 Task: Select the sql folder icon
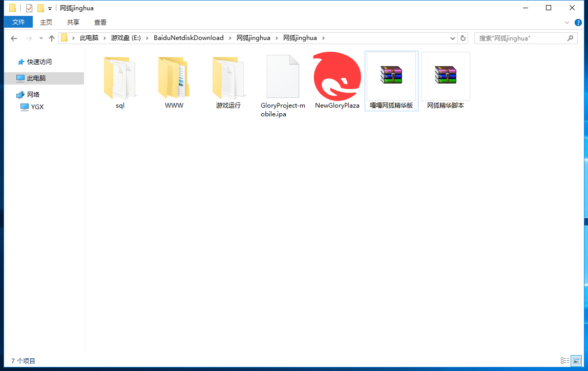(120, 78)
